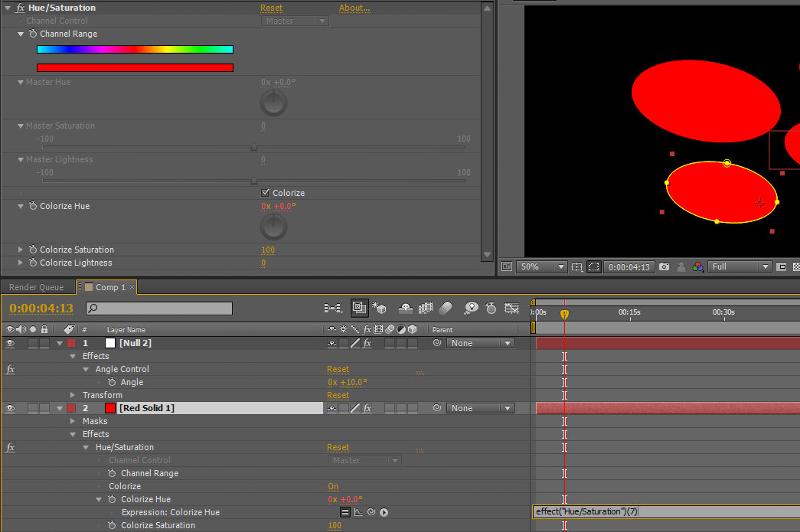Open the About link for Hue/Saturation

[354, 8]
